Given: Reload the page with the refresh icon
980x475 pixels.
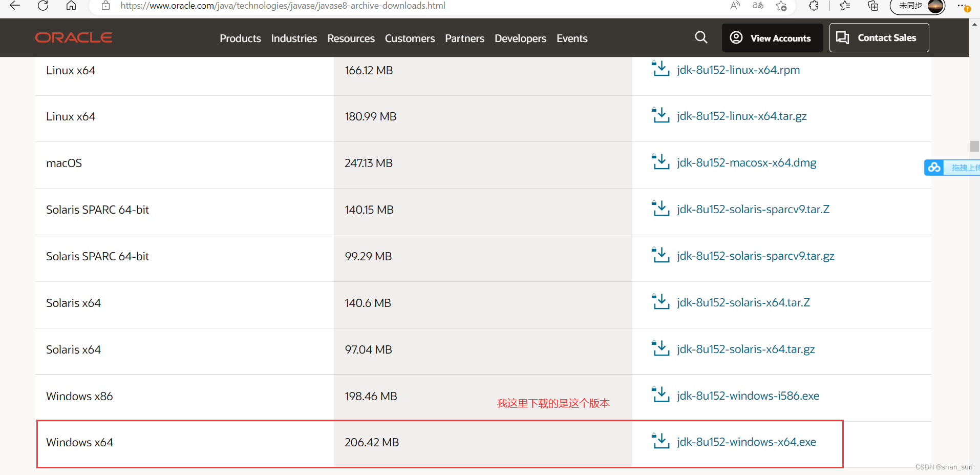Looking at the screenshot, I should coord(43,6).
